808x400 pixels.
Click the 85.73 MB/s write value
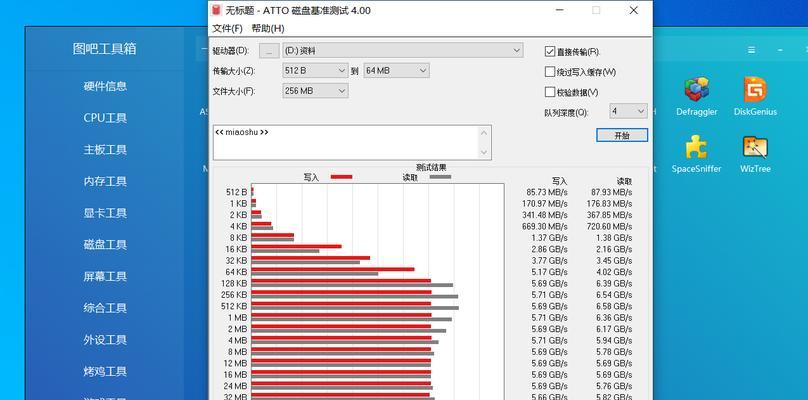point(545,192)
